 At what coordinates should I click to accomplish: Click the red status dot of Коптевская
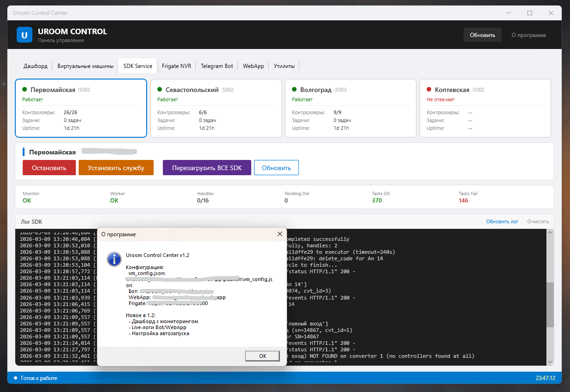click(x=429, y=90)
